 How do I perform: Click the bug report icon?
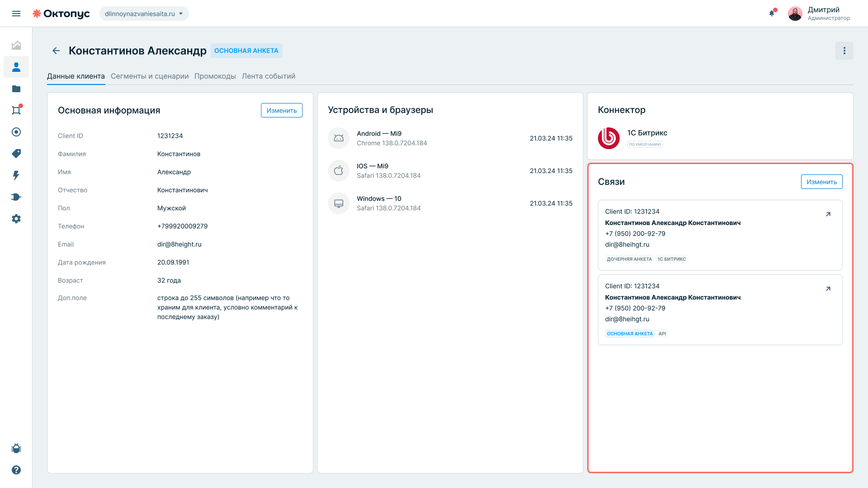16,448
